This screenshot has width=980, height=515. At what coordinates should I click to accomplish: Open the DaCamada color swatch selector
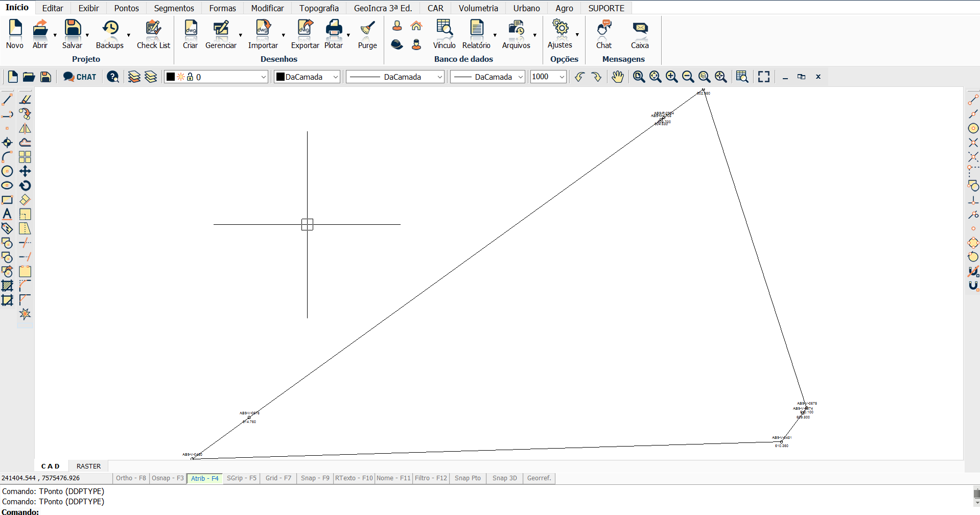click(307, 77)
